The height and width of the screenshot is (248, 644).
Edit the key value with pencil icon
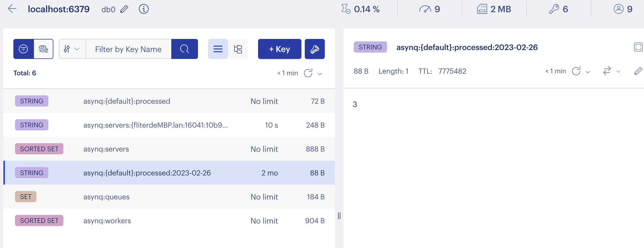tap(638, 71)
